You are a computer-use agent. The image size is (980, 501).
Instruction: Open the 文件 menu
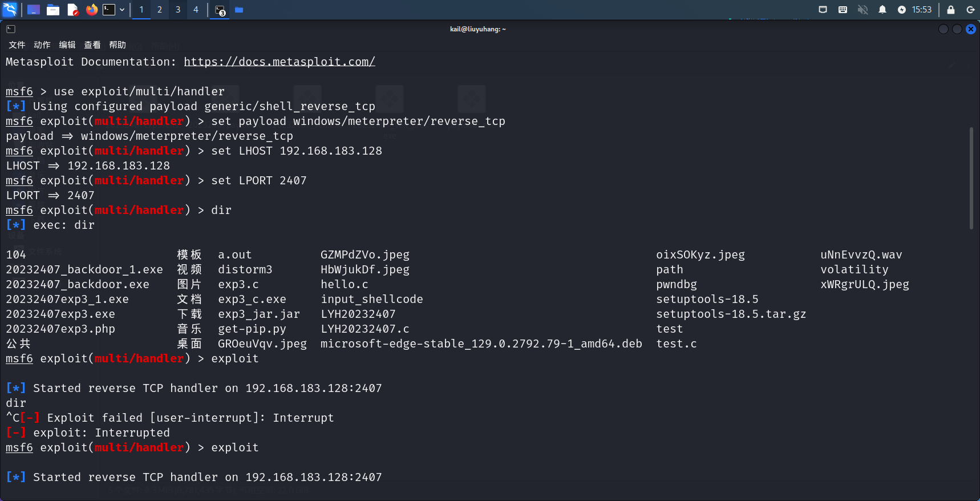click(17, 45)
